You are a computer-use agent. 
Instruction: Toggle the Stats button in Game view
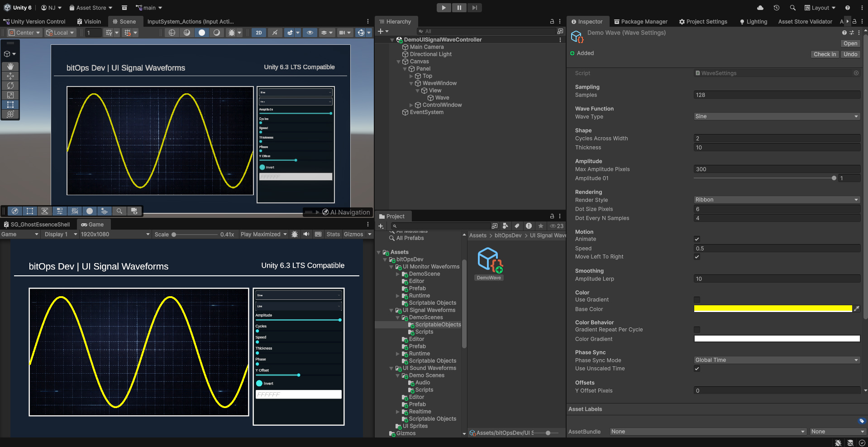point(333,234)
